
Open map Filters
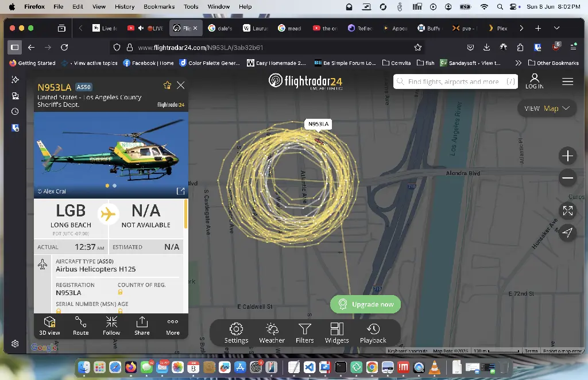(x=304, y=333)
